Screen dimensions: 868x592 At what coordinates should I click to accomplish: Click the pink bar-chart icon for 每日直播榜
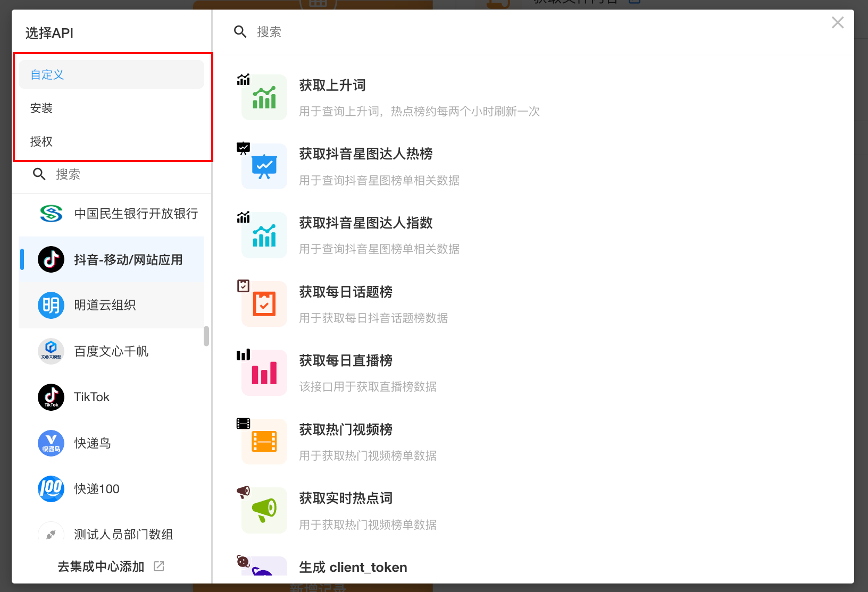[264, 373]
